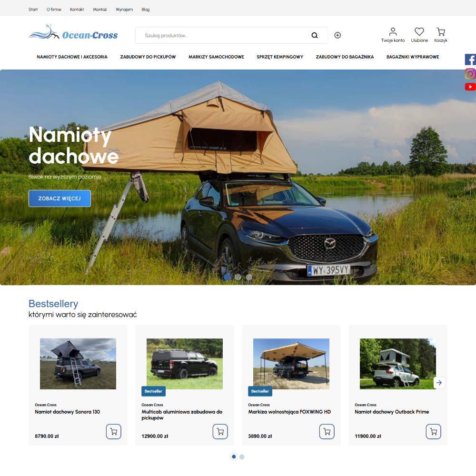
Task: Open the YouTube social icon
Action: coord(470,87)
